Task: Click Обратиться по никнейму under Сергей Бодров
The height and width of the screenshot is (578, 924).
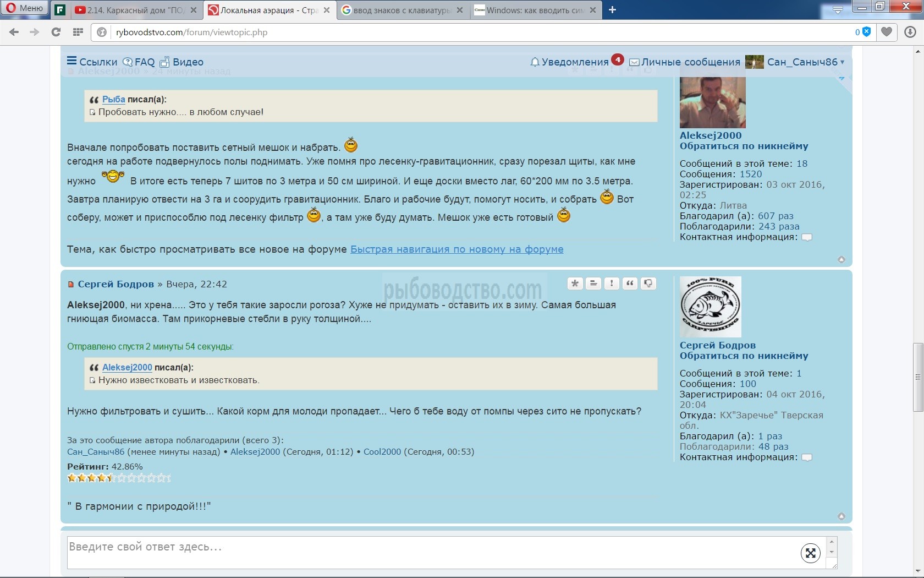Action: coord(744,356)
